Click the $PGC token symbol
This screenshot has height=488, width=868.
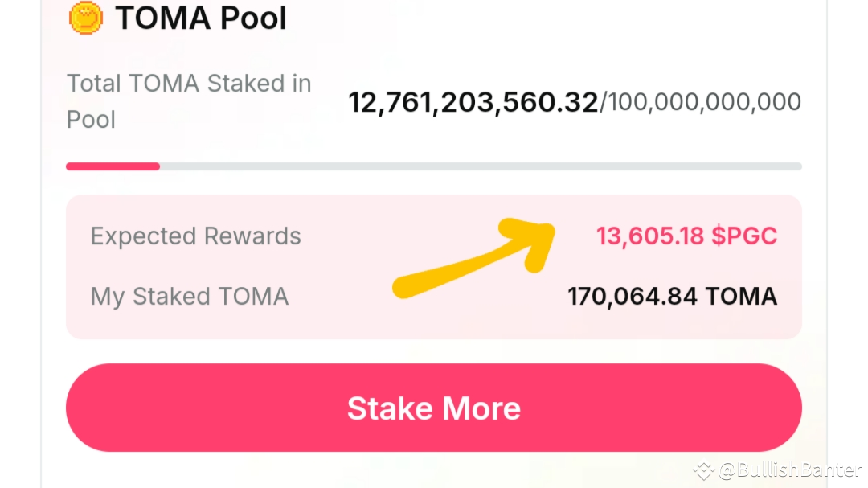(745, 236)
